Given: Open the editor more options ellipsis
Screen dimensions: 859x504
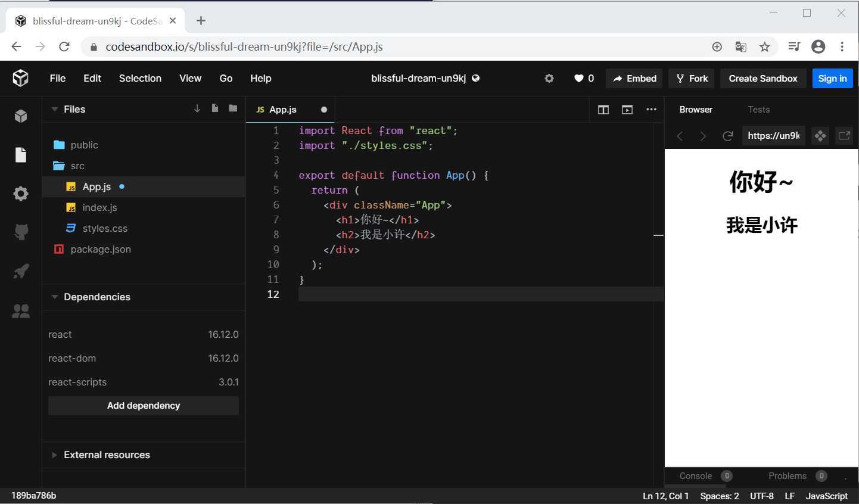Looking at the screenshot, I should tap(651, 109).
